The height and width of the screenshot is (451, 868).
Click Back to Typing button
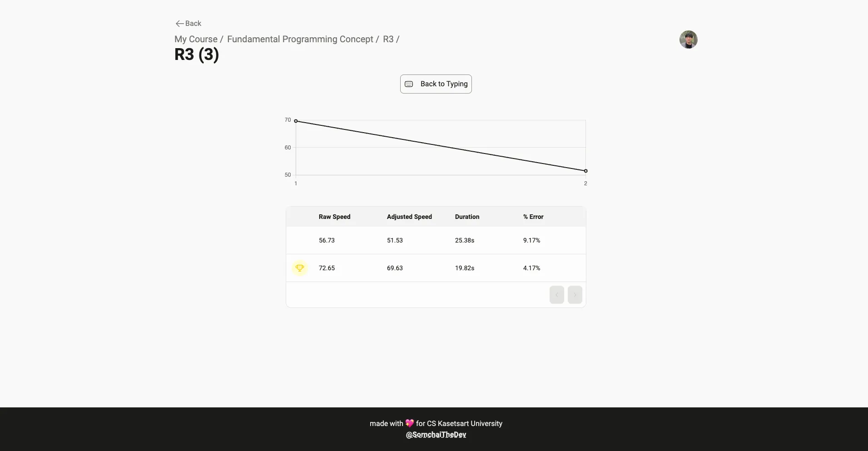(436, 84)
